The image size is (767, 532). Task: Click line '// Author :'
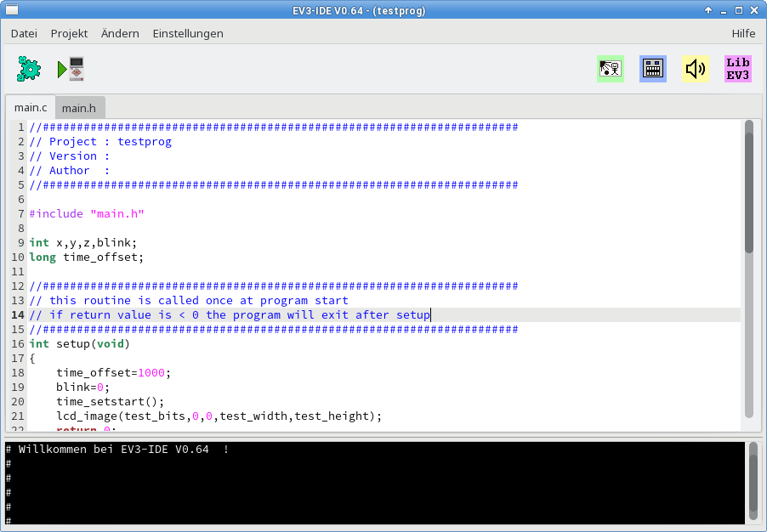70,171
